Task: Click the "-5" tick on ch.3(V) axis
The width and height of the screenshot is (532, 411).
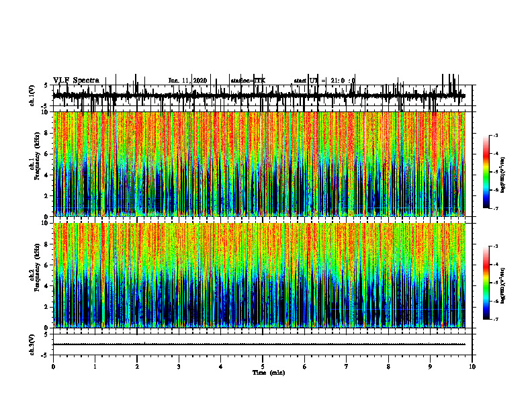Action: point(46,355)
